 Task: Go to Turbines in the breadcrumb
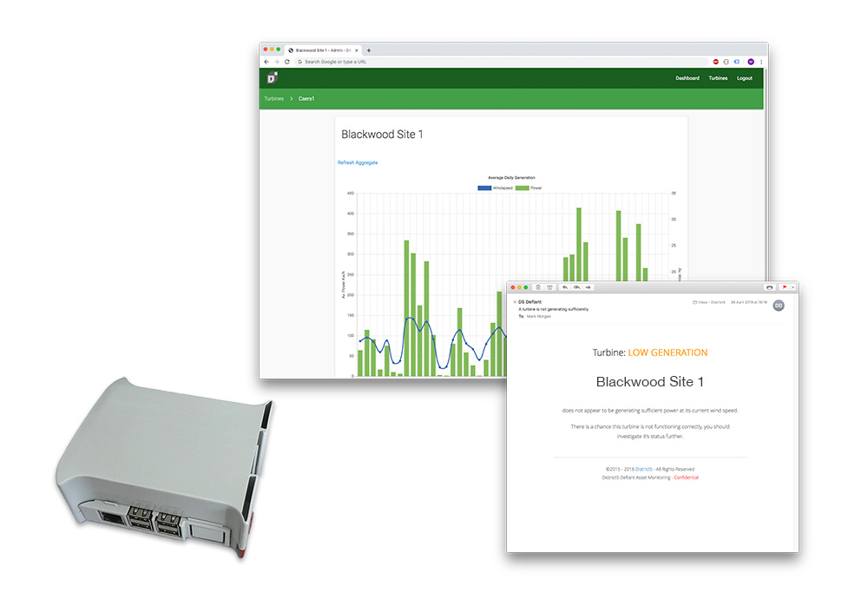(274, 99)
